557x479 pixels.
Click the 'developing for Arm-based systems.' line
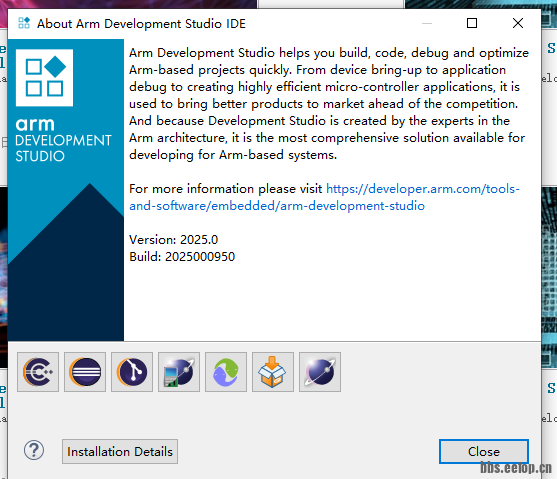(233, 155)
